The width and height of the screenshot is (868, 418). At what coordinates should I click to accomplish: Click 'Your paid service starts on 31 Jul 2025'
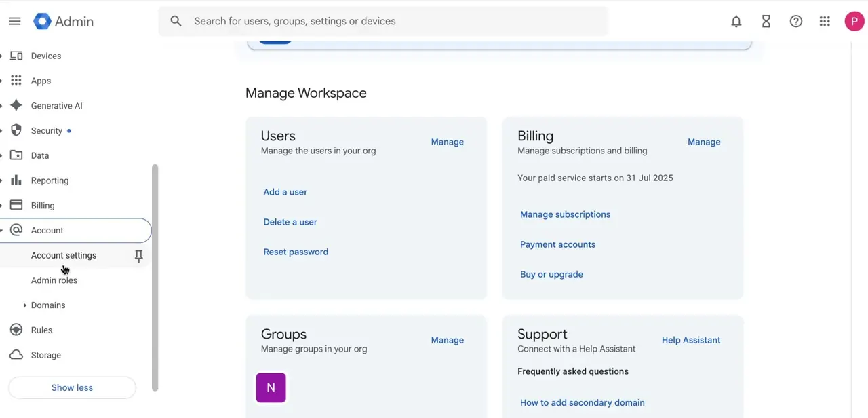pyautogui.click(x=595, y=178)
